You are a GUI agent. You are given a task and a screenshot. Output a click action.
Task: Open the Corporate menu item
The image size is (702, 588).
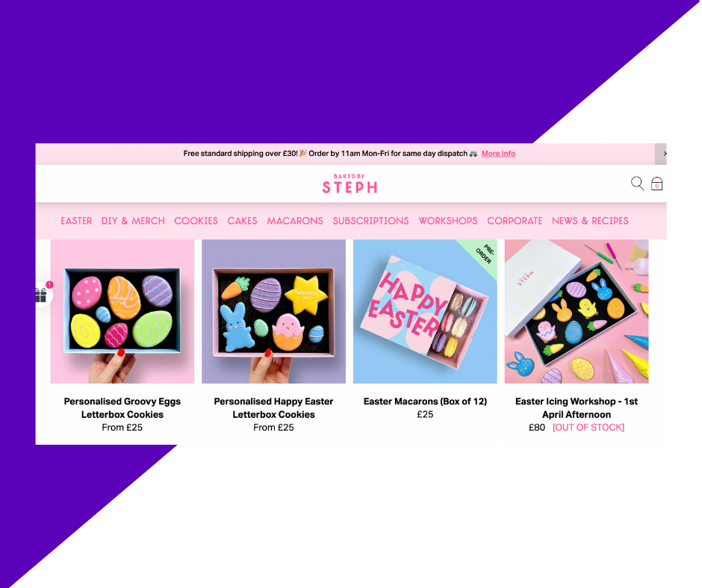click(x=515, y=221)
